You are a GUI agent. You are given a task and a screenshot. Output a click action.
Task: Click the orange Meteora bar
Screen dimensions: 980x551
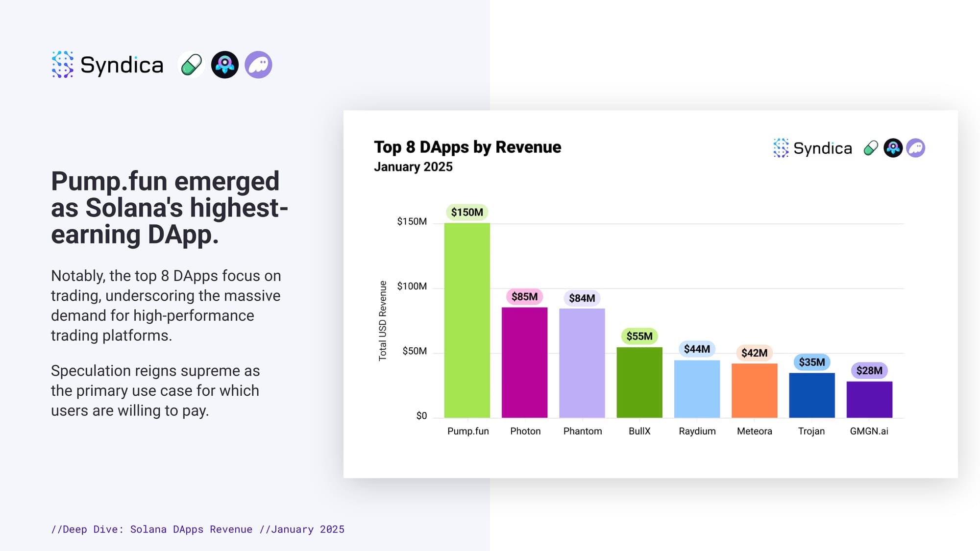tap(754, 390)
